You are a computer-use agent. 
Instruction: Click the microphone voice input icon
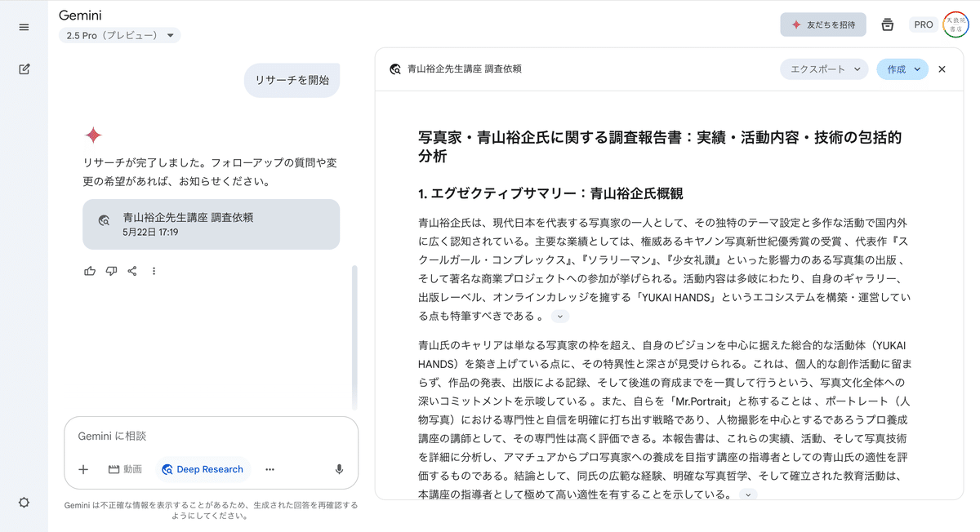(x=339, y=469)
